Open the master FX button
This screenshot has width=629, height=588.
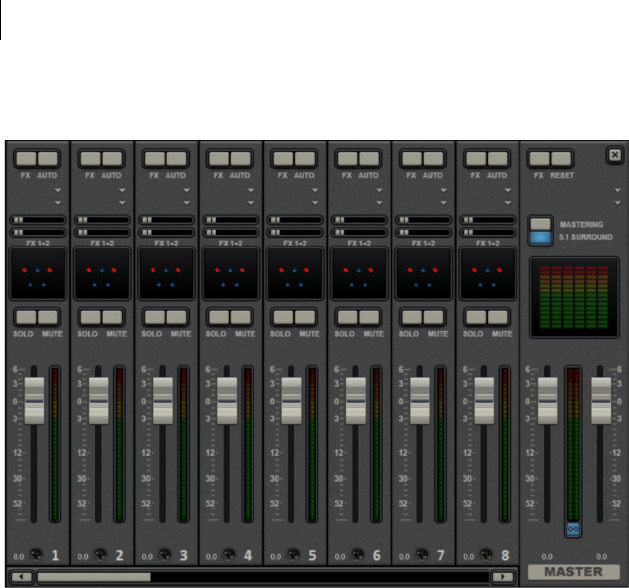540,158
